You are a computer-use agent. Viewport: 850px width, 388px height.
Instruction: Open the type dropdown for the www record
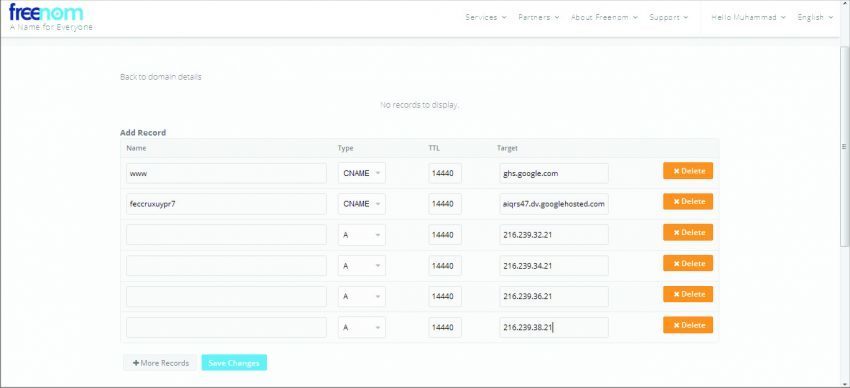click(x=362, y=173)
